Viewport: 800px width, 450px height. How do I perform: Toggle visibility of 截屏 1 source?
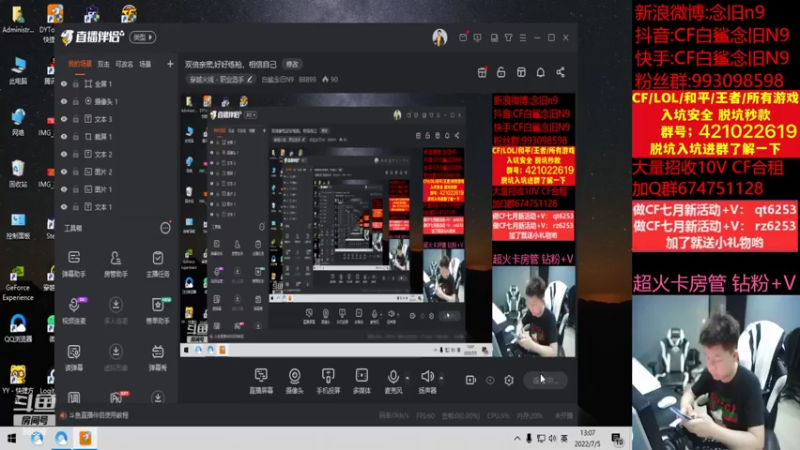[x=64, y=137]
